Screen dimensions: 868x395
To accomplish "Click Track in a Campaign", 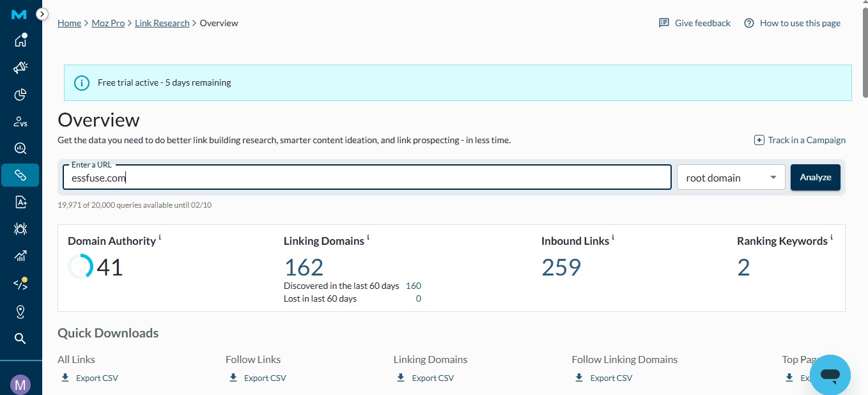I will [800, 140].
